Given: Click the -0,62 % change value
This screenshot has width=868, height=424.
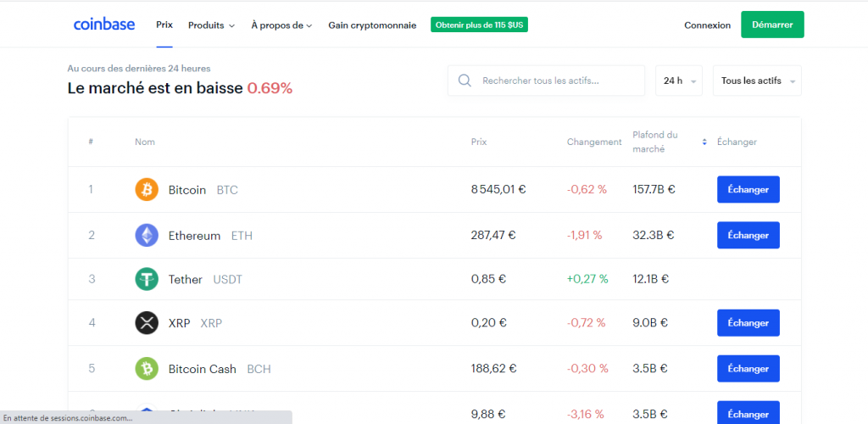Looking at the screenshot, I should (x=587, y=190).
